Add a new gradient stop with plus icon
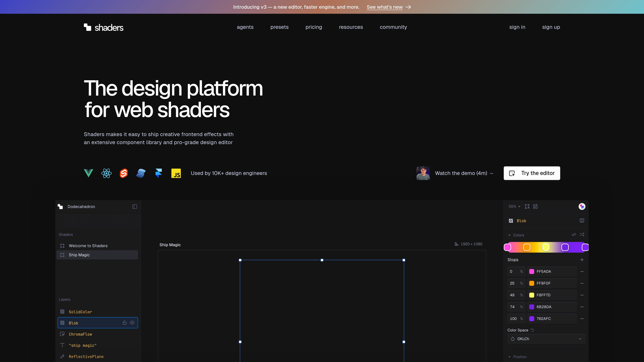 tap(582, 260)
